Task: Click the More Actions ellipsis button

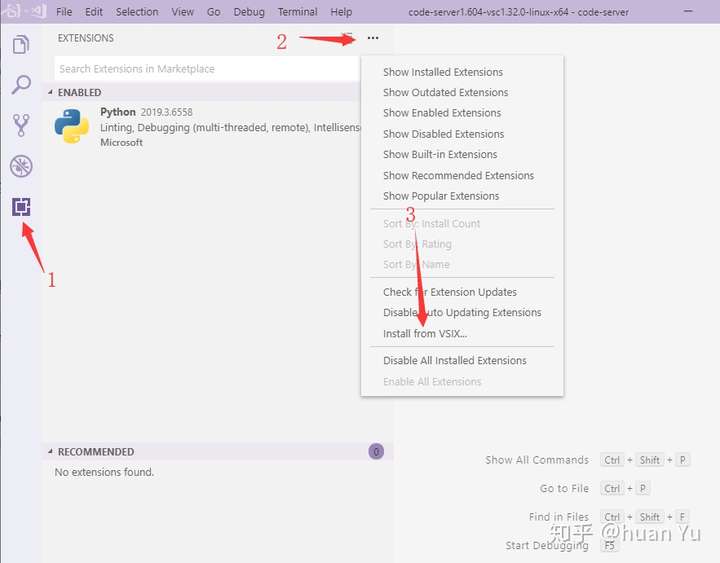Action: tap(373, 38)
